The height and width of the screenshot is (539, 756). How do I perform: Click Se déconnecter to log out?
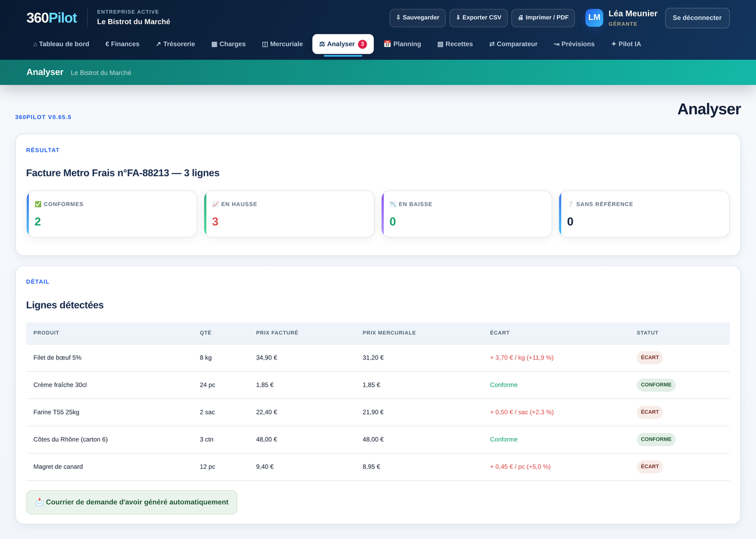698,18
